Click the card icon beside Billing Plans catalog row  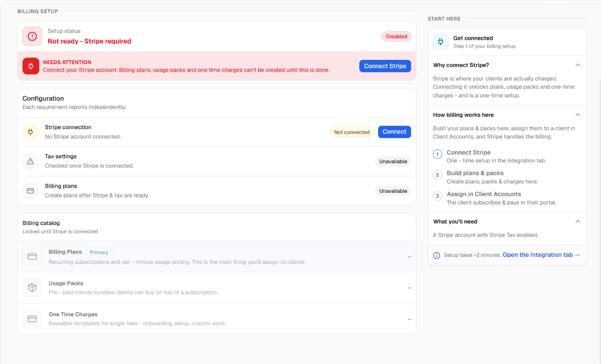[x=32, y=256]
